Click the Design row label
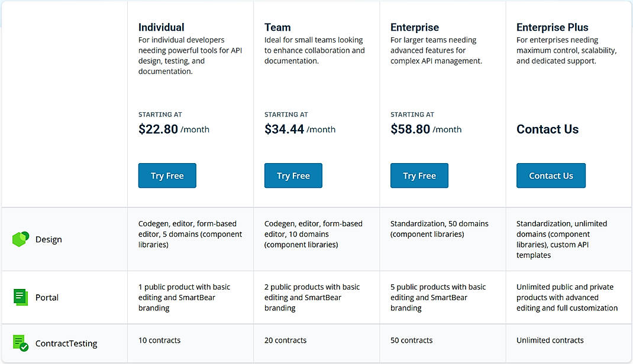 [x=49, y=239]
